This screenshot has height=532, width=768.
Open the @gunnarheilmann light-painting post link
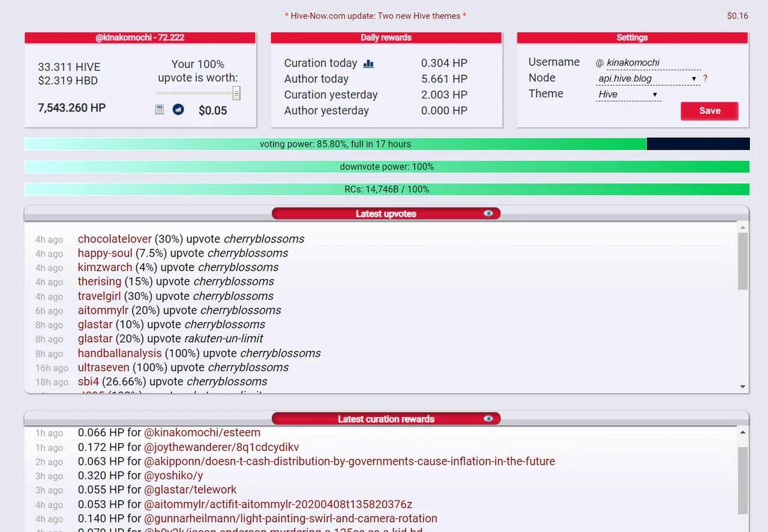(x=290, y=518)
